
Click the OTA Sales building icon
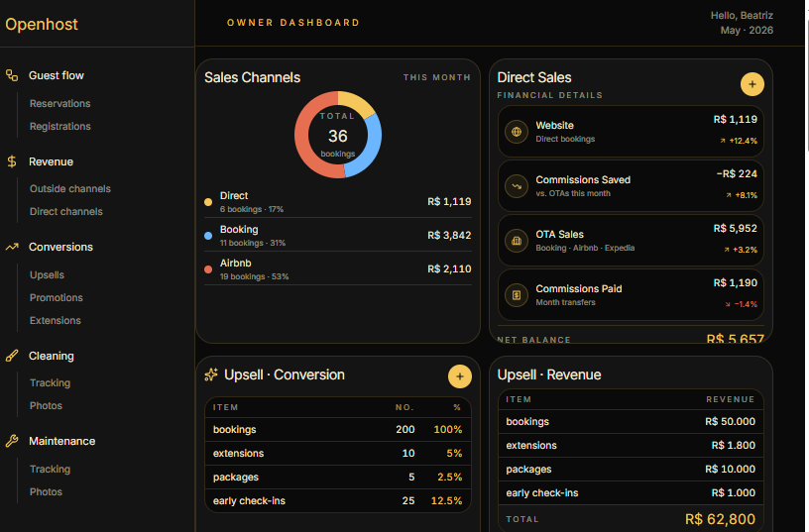tap(517, 241)
